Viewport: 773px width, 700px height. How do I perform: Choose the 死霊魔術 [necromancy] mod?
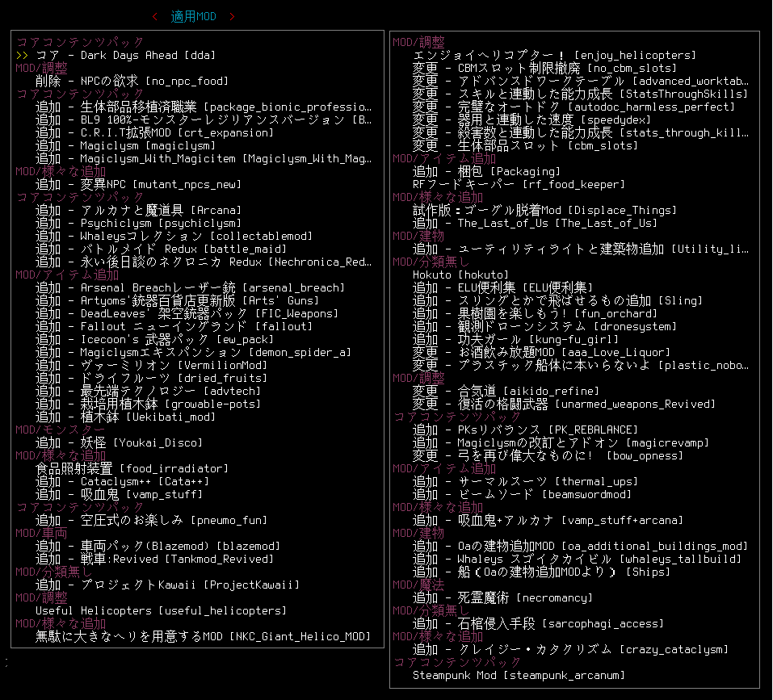click(502, 597)
